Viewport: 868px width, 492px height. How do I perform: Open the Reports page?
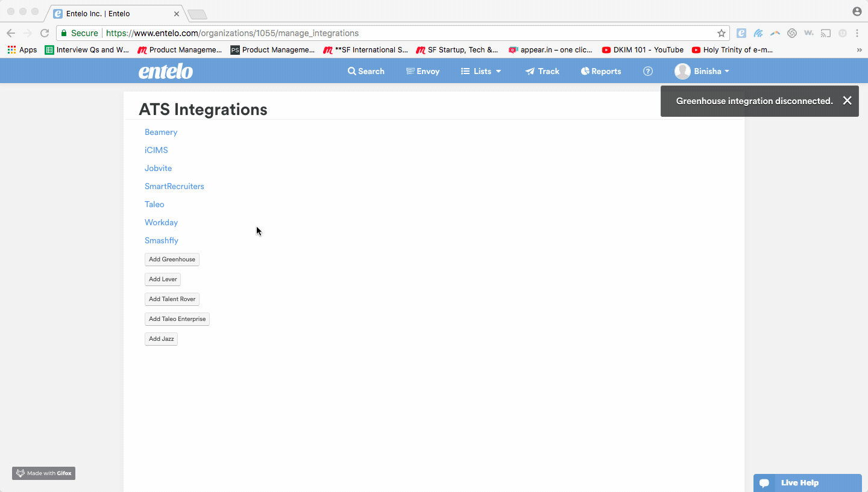[x=600, y=71]
